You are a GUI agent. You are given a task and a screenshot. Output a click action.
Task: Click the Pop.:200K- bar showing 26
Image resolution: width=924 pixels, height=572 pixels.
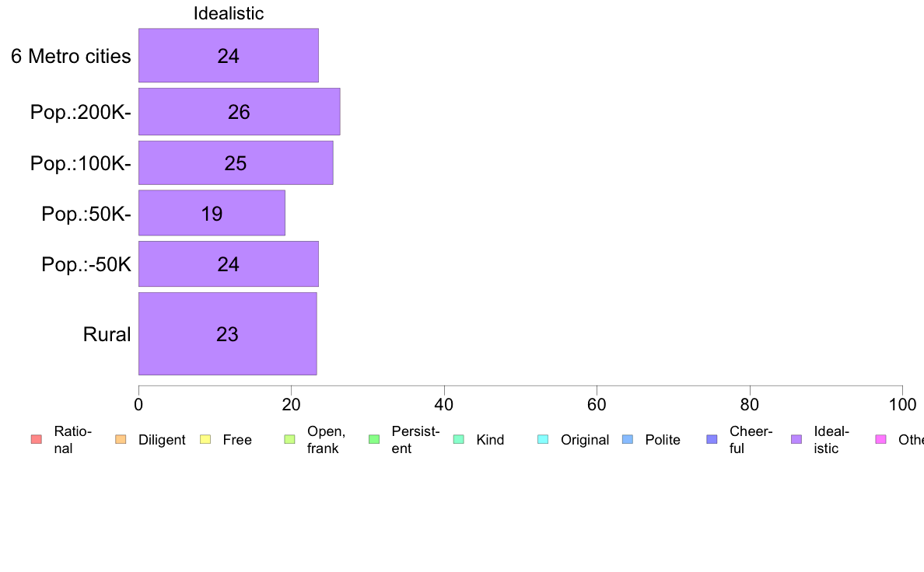coord(240,112)
